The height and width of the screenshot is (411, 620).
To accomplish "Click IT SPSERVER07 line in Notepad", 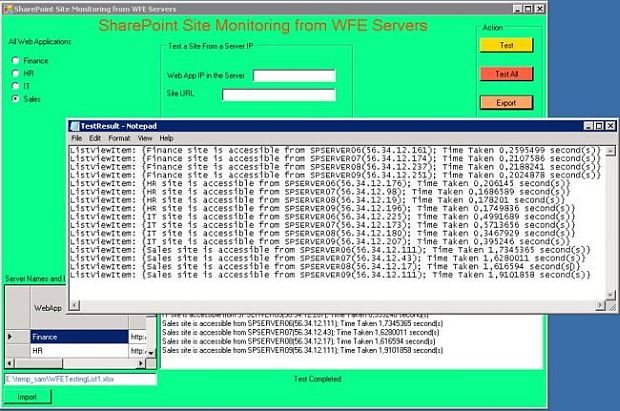I will click(322, 225).
